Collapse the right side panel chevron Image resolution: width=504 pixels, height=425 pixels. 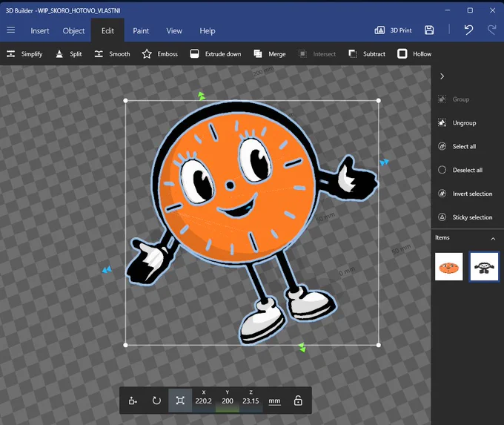[442, 76]
